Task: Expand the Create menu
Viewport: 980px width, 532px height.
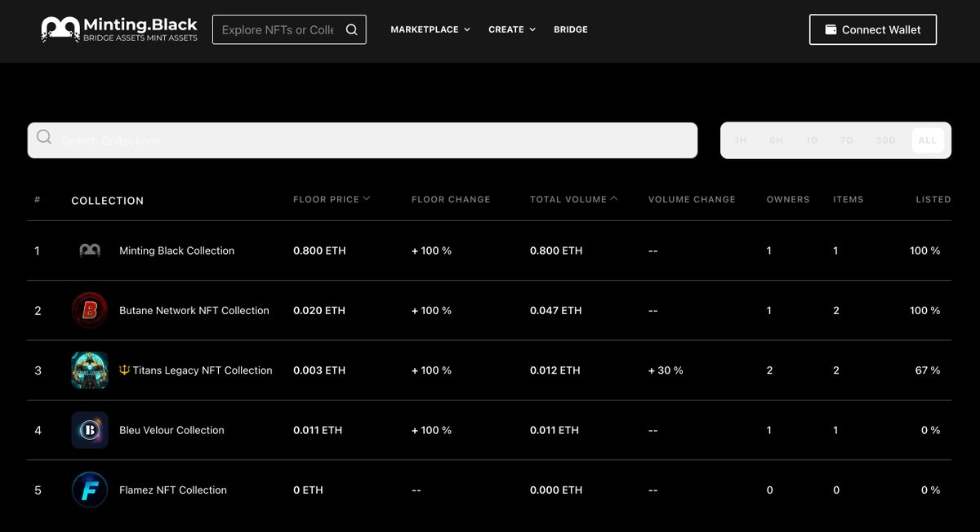Action: [x=512, y=29]
